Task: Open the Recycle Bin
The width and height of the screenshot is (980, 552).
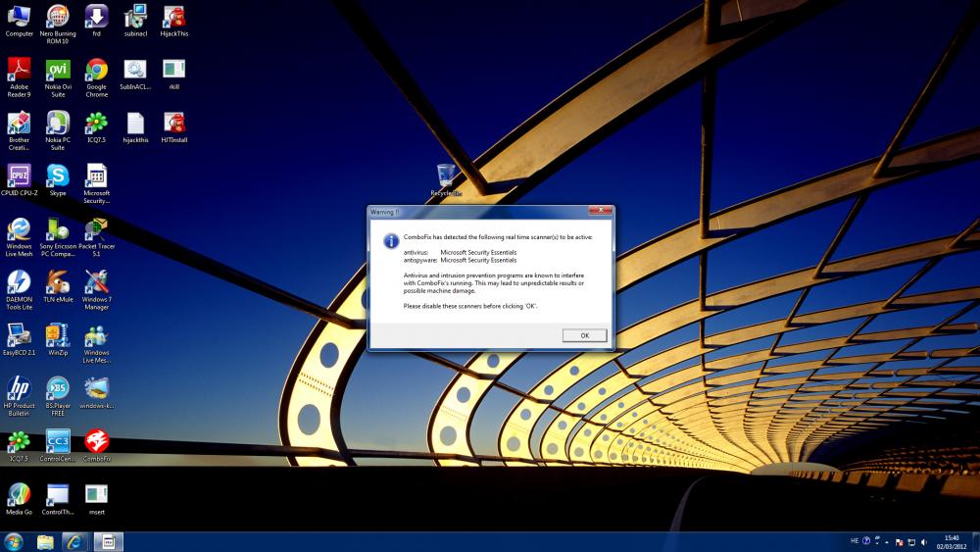Action: pos(446,176)
